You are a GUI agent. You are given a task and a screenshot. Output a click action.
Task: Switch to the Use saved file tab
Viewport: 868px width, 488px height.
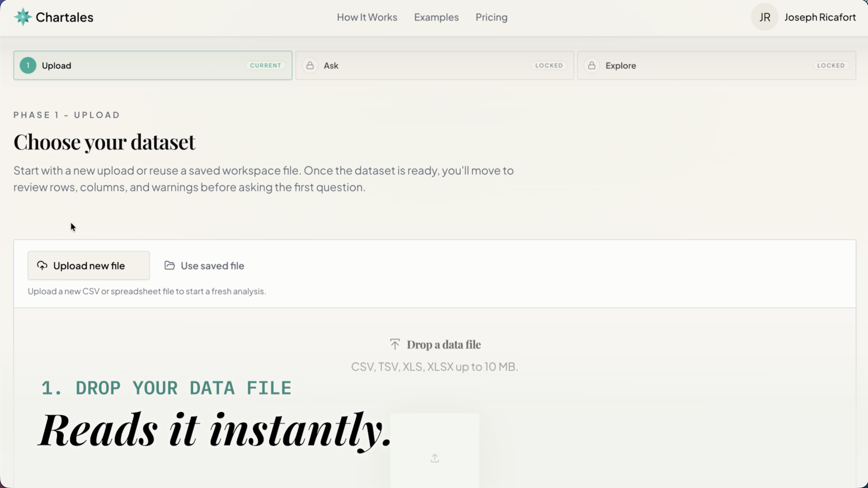click(x=212, y=266)
